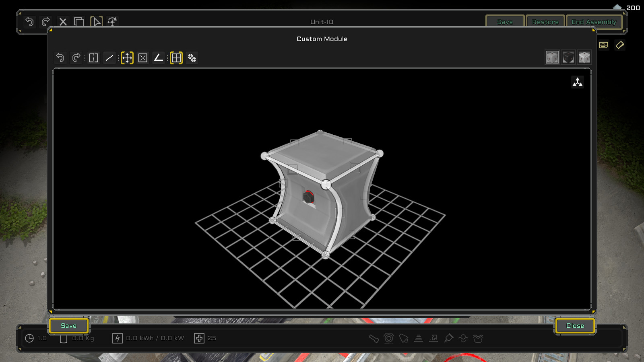Screen dimensions: 644x362
Task: Select the Move tool in the toolbar
Action: (126, 58)
